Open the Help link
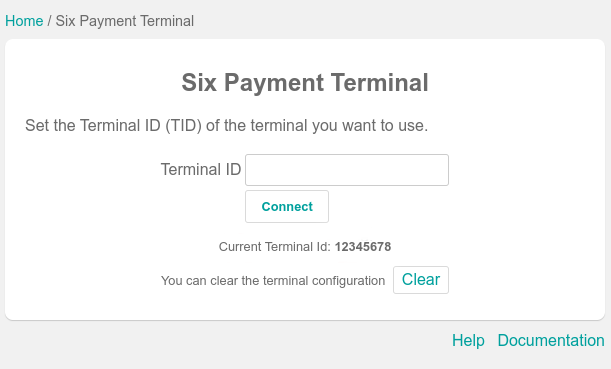The height and width of the screenshot is (369, 611). tap(468, 340)
